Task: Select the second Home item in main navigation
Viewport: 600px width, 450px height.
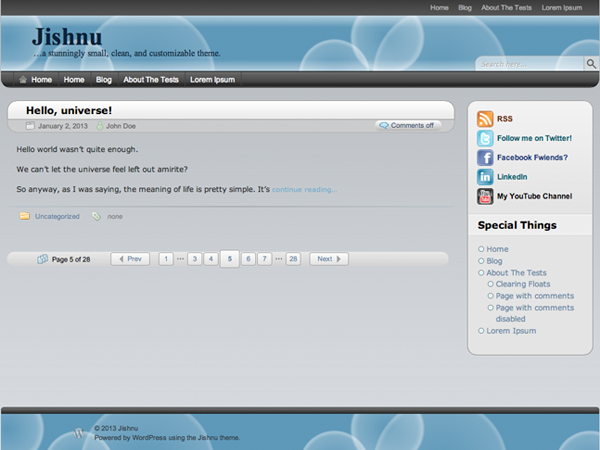Action: [x=74, y=80]
